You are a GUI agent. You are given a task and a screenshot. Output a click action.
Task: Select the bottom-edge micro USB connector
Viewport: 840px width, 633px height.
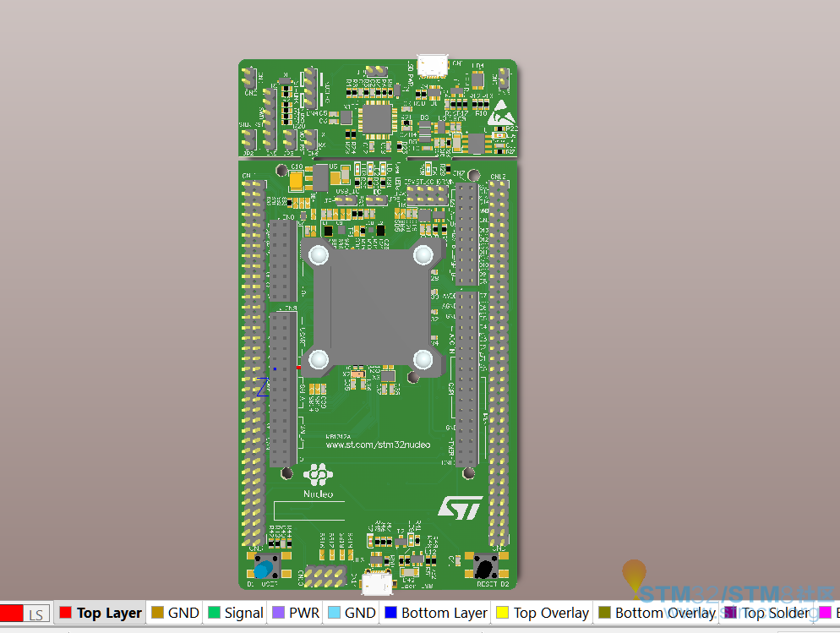(x=377, y=582)
